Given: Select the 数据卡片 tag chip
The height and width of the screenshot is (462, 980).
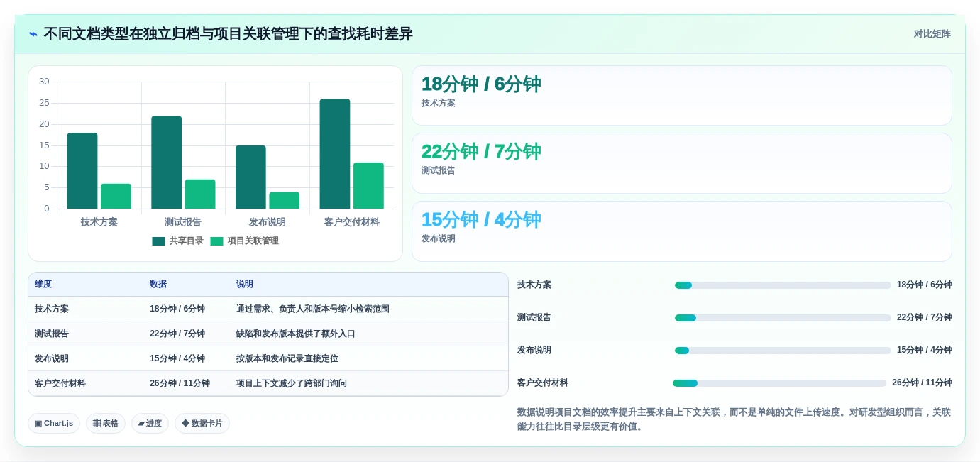Looking at the screenshot, I should pos(202,424).
